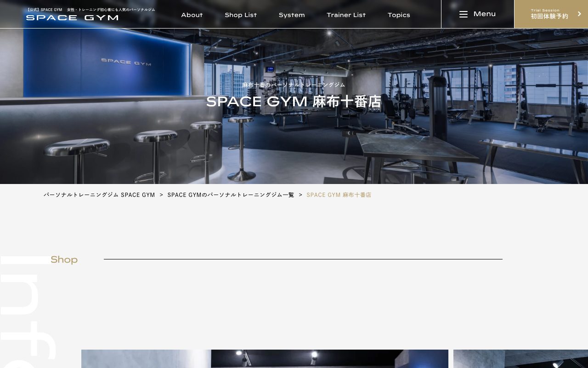Click the gym interior photo below Shop
Viewport: 588px width, 368px height.
265,359
